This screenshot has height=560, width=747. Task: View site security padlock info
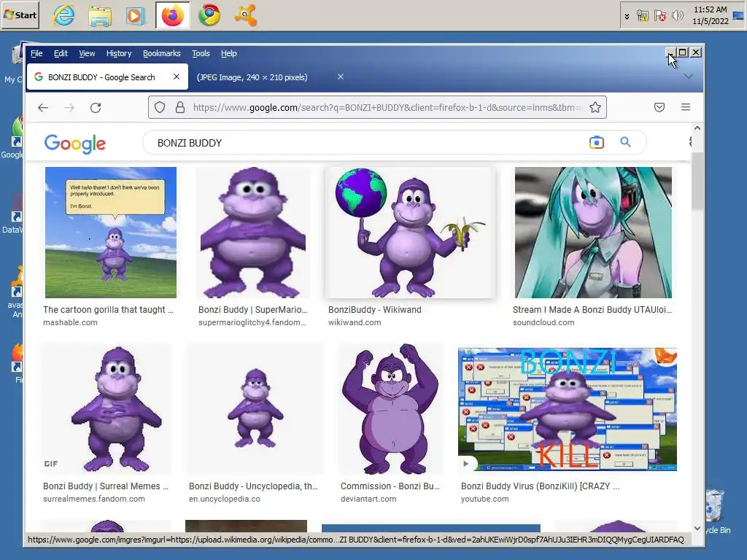[x=180, y=108]
